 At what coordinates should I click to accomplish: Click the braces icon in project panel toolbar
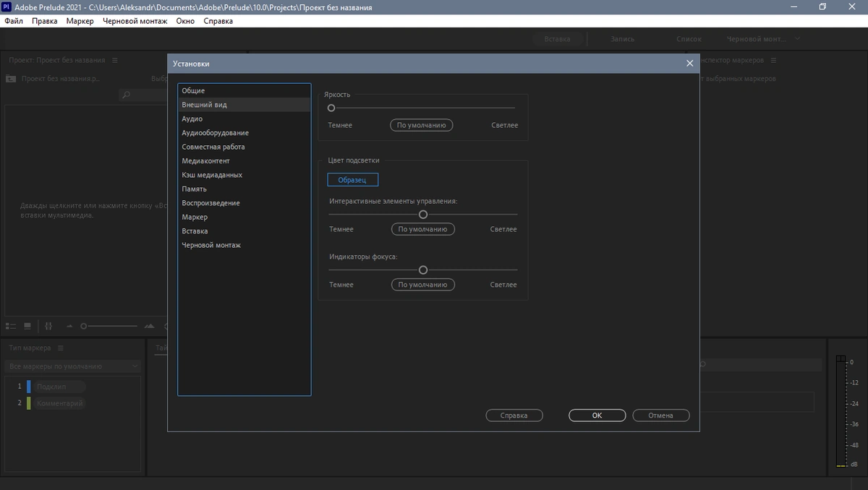(x=48, y=326)
